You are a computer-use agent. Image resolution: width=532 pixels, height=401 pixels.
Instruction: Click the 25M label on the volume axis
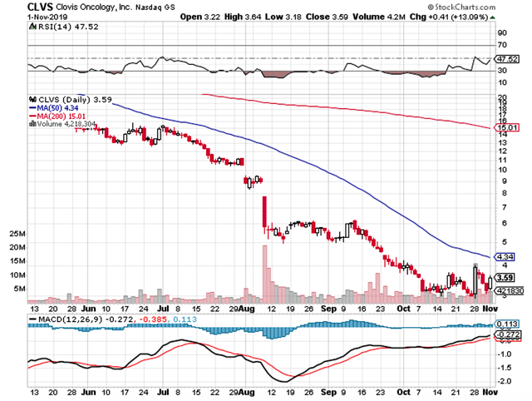pyautogui.click(x=17, y=234)
